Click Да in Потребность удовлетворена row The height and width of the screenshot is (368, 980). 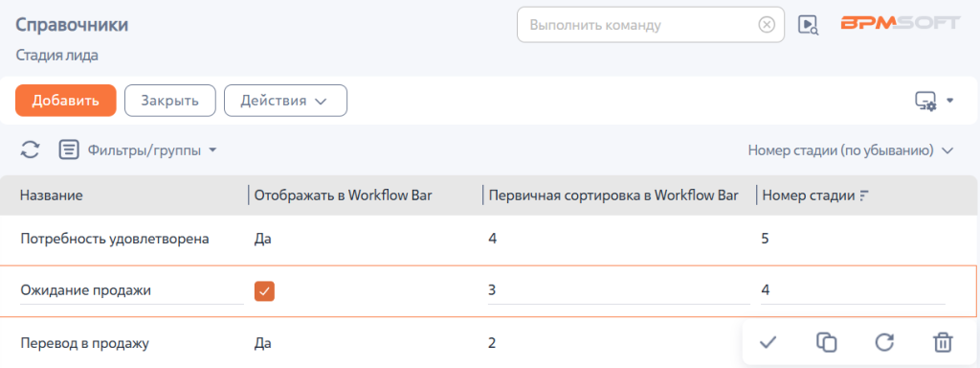(x=263, y=239)
